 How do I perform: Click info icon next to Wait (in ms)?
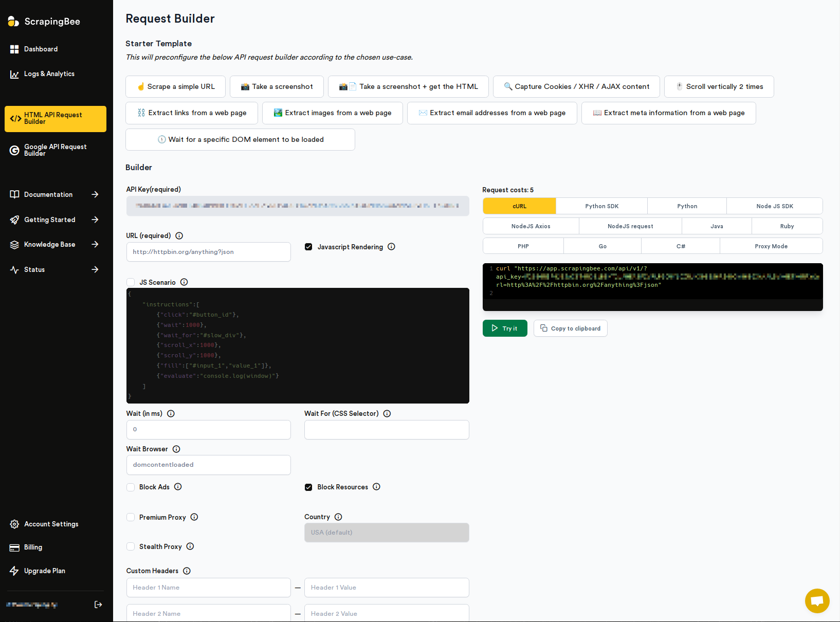(x=171, y=414)
